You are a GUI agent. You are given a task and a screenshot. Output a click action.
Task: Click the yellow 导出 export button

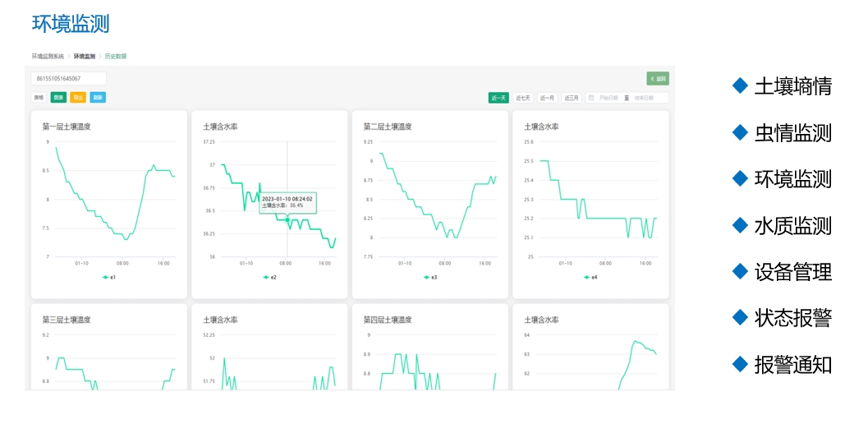pyautogui.click(x=78, y=98)
